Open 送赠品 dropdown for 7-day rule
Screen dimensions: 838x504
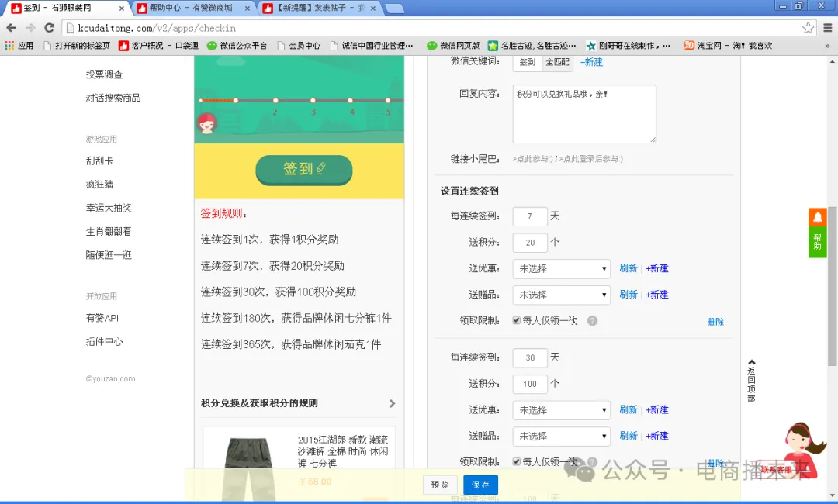(561, 295)
